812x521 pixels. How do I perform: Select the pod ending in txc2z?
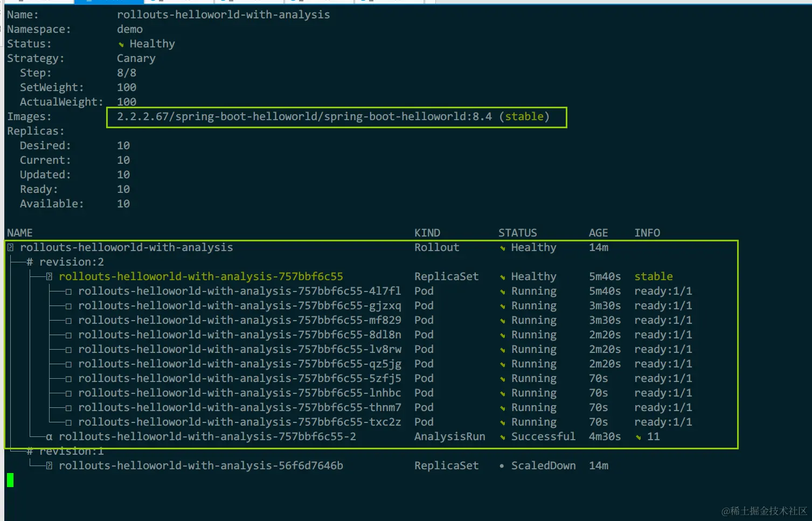240,422
